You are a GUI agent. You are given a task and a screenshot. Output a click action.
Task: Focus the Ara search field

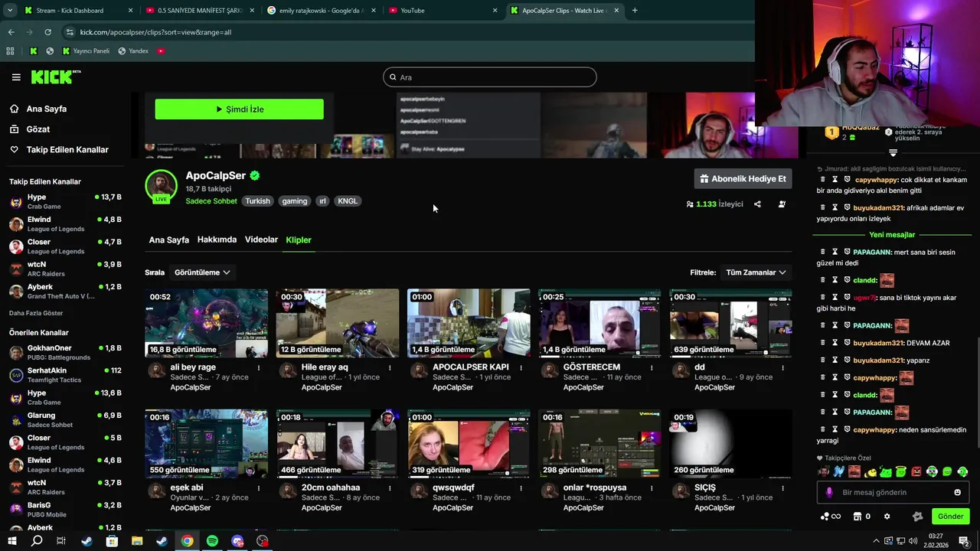point(490,77)
